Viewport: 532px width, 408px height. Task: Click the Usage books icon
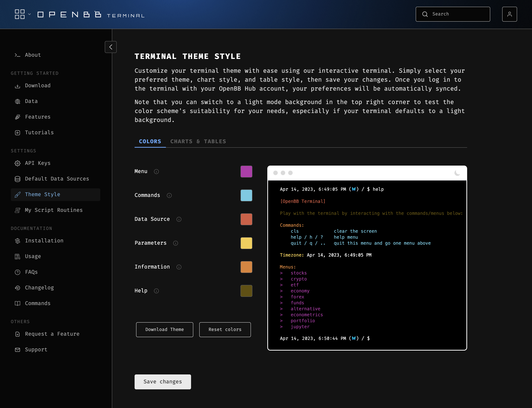(18, 256)
